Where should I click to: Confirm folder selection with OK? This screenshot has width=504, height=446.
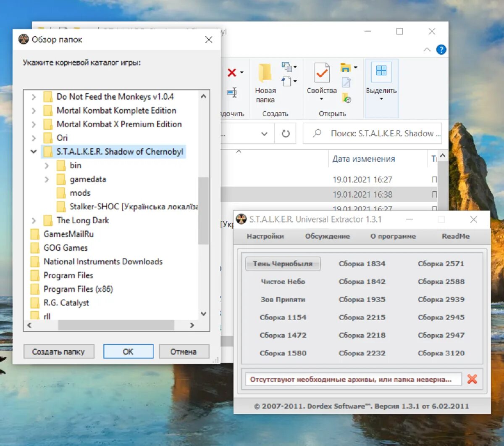point(128,352)
